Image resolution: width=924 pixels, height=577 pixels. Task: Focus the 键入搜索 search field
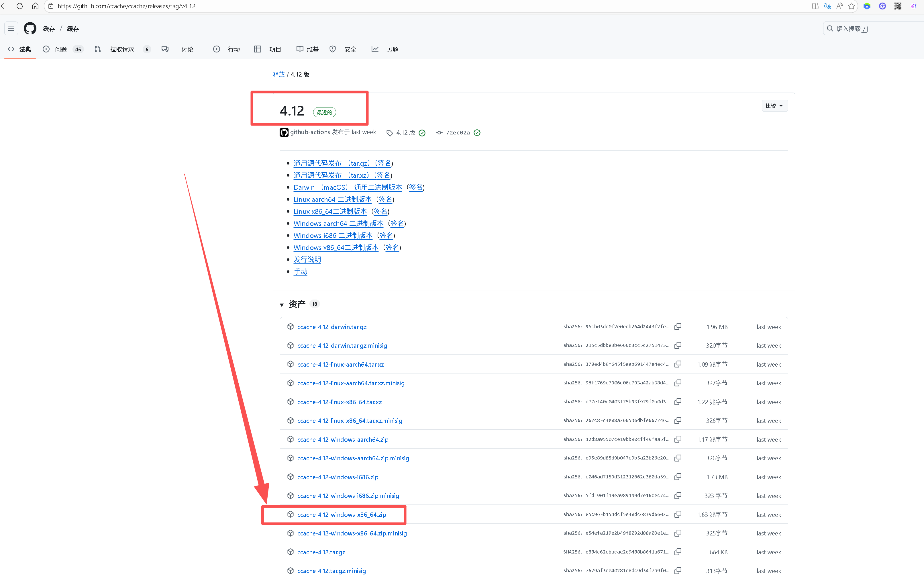pos(873,29)
